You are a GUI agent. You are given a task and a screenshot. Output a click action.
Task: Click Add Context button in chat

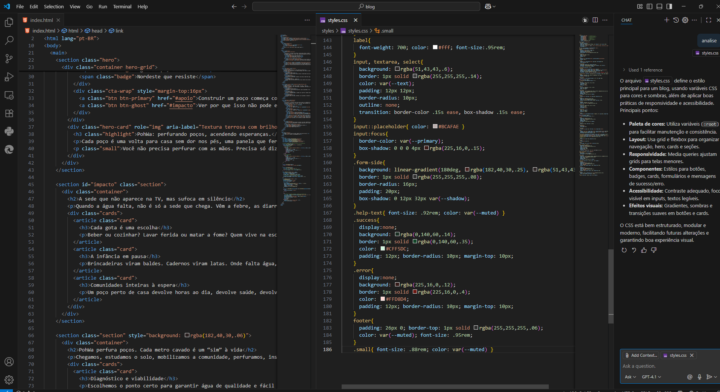[641, 355]
